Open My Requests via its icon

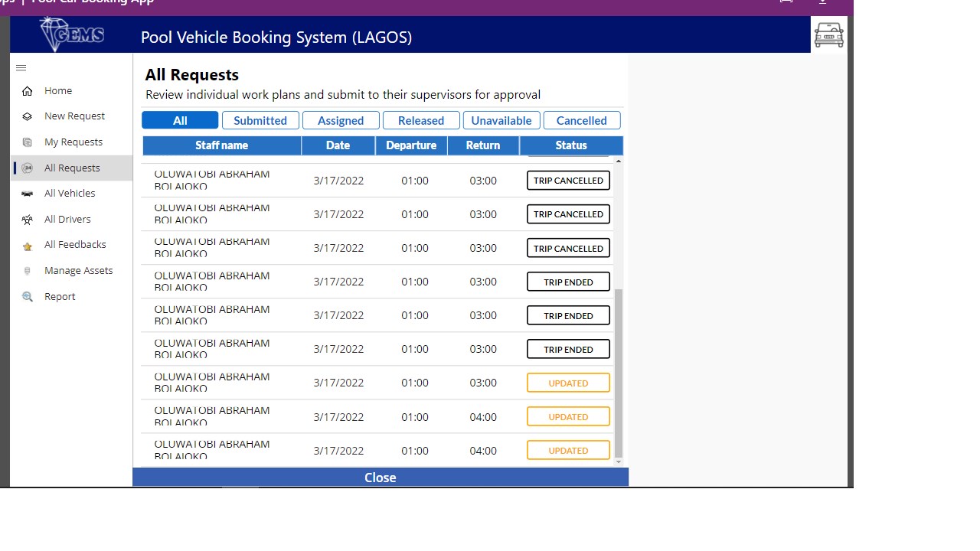coord(28,142)
